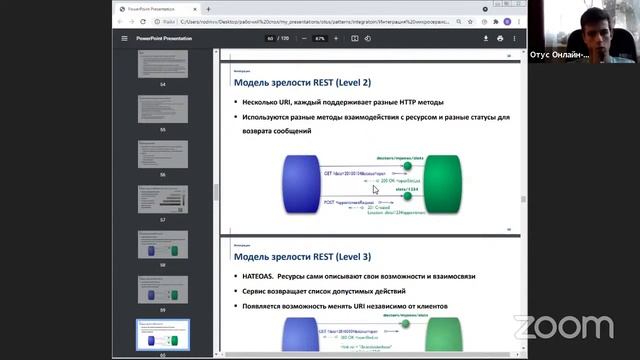This screenshot has width=640, height=360.
Task: Open the PDF viewer more actions menu
Action: tap(514, 38)
